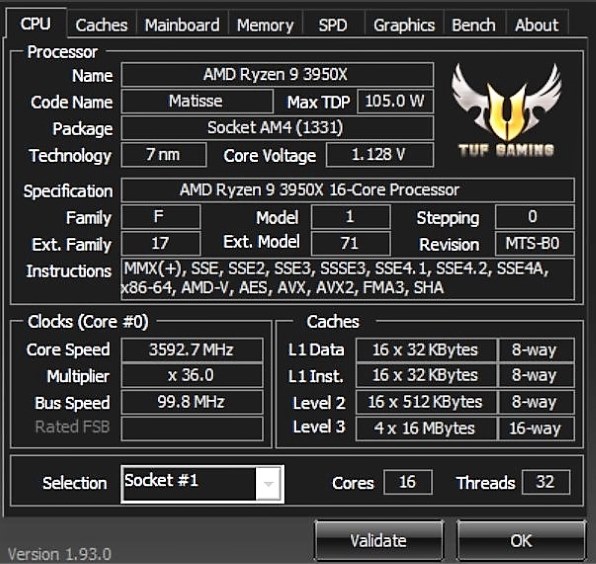Click the Stepping value 0
The image size is (596, 564).
[x=534, y=217]
